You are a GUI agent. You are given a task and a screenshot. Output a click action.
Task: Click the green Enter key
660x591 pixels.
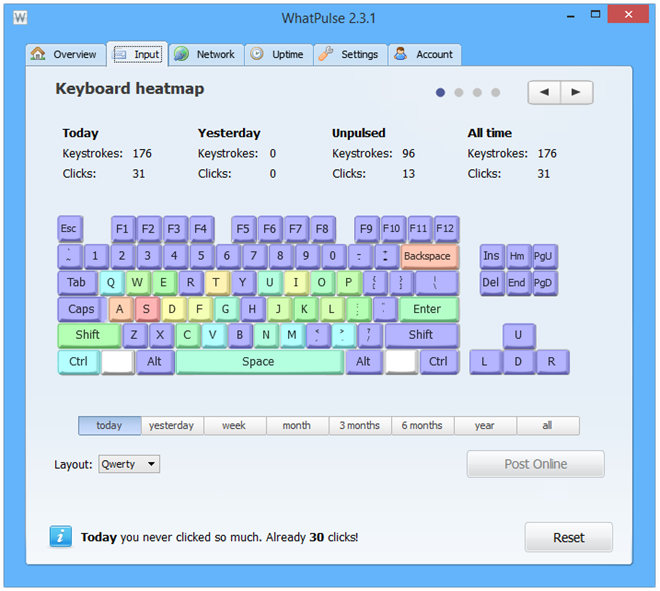(428, 309)
